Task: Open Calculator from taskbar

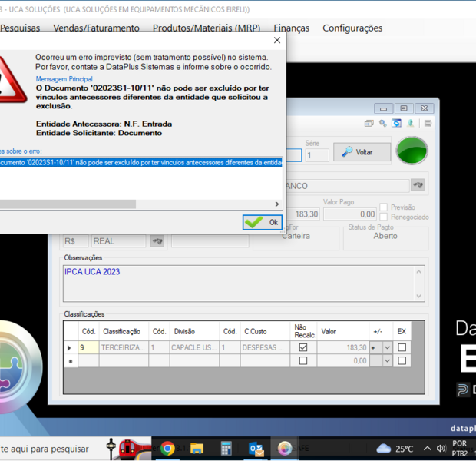Action: pyautogui.click(x=226, y=449)
